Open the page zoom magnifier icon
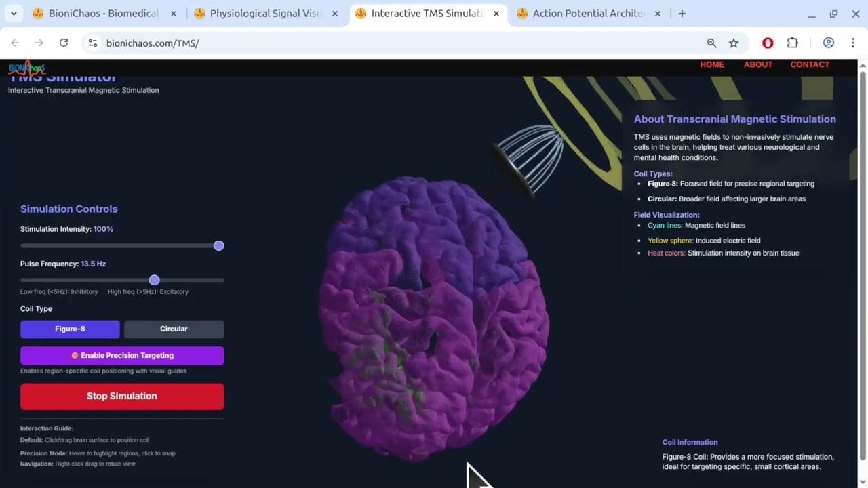This screenshot has width=868, height=488. tap(711, 43)
